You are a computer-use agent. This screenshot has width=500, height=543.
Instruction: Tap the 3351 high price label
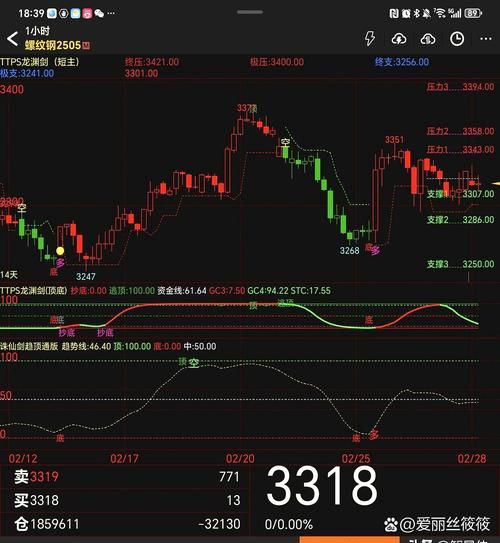point(394,140)
